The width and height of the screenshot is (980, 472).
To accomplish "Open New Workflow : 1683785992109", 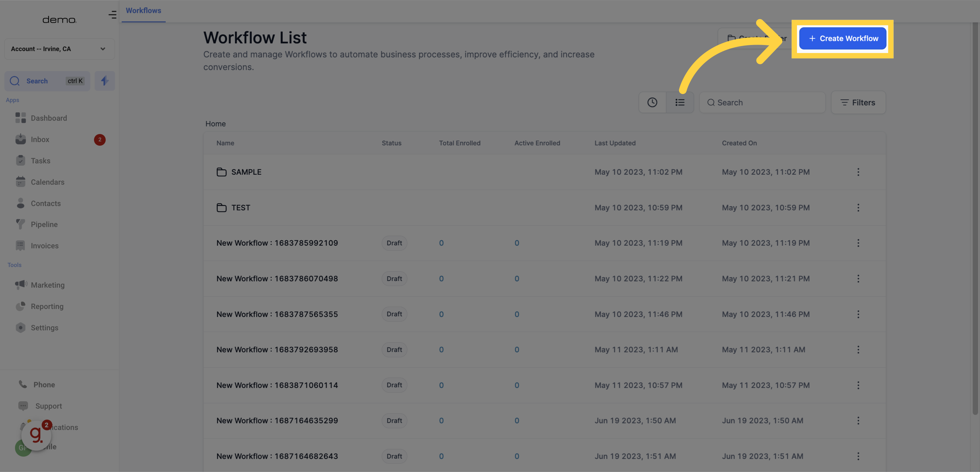I will click(x=277, y=243).
